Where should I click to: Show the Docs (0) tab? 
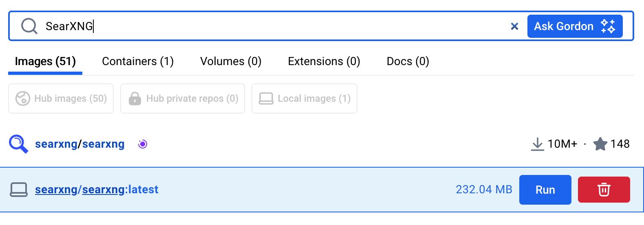pos(408,61)
